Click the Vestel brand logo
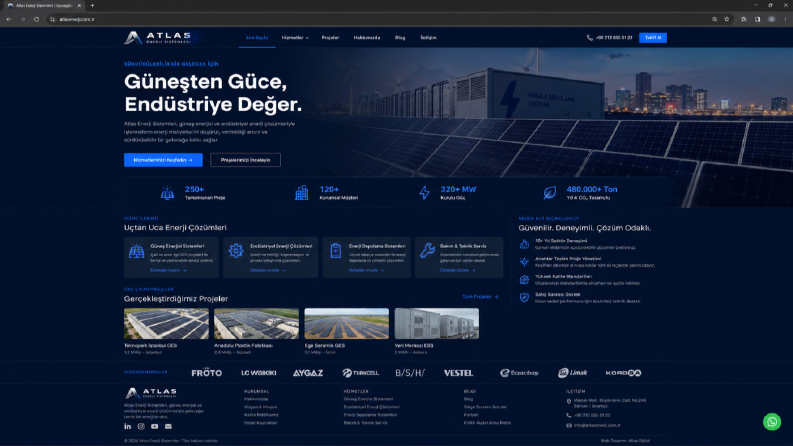 click(x=458, y=373)
